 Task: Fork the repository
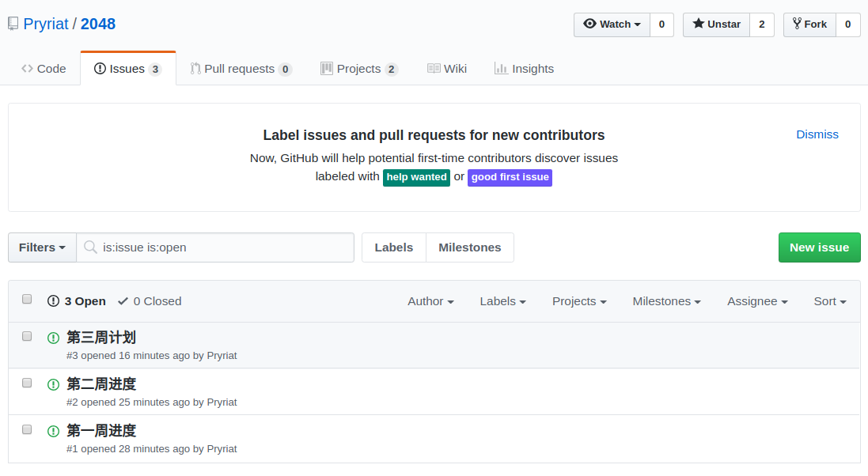point(809,25)
